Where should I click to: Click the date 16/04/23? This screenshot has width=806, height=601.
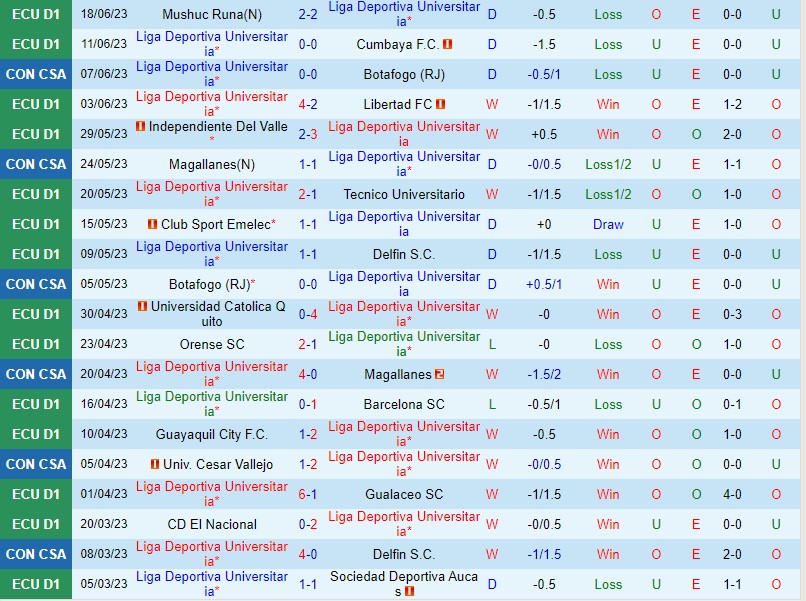point(104,405)
